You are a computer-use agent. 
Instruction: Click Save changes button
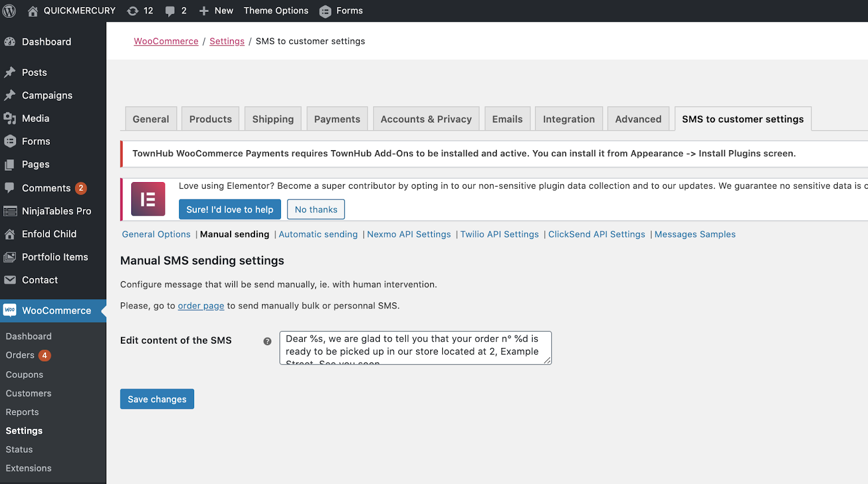pyautogui.click(x=157, y=399)
